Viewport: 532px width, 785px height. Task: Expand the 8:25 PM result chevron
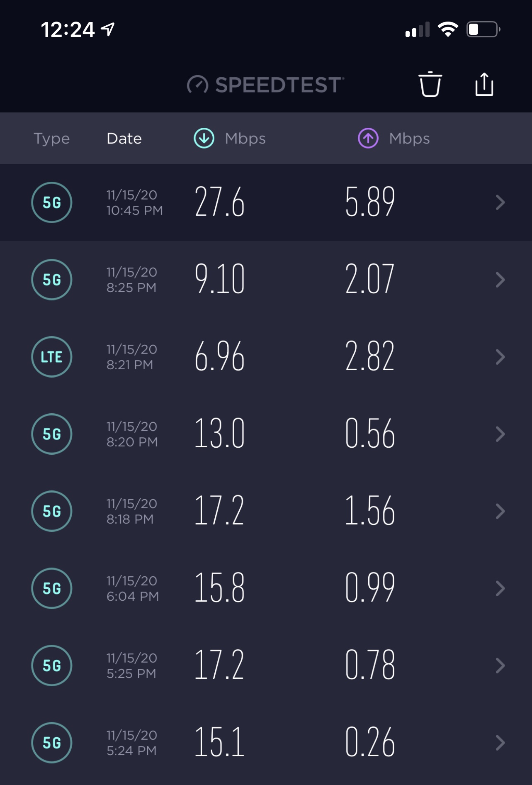coord(500,280)
